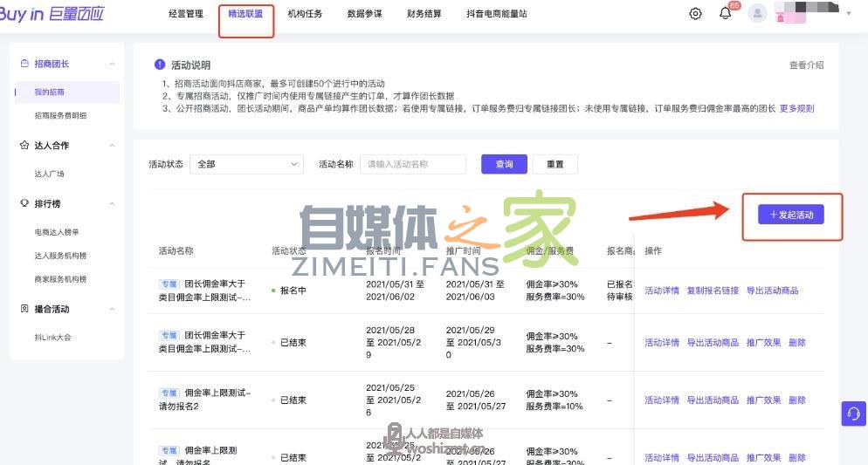Viewport: 868px width, 465px height.
Task: Click 推广效果 for 佣金率上限测试-请勿报名2
Action: [x=764, y=400]
